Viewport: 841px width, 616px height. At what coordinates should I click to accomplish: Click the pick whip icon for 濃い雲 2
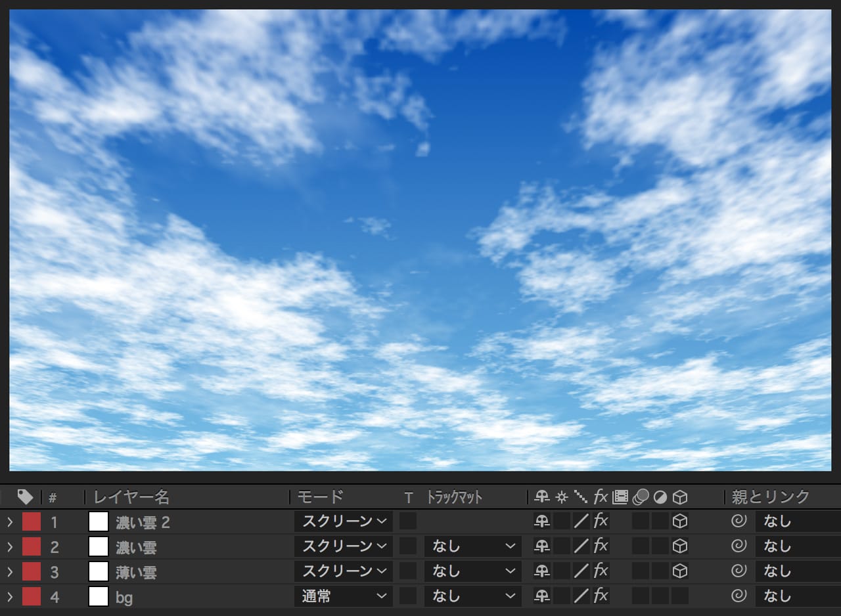tap(739, 521)
